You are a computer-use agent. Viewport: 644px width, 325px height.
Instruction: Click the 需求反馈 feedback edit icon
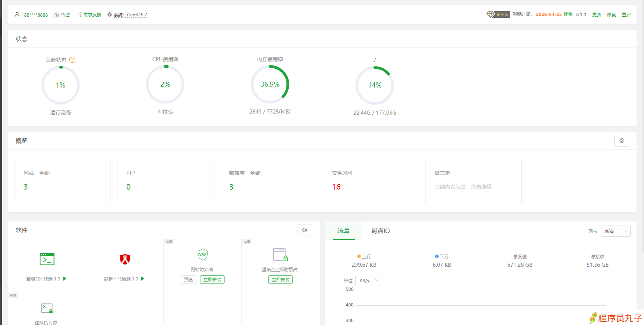tap(79, 14)
